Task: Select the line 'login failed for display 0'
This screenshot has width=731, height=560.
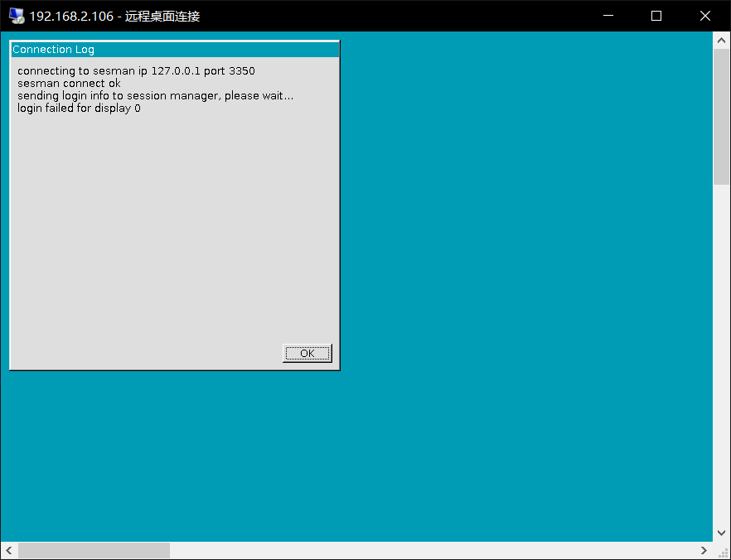Action: click(x=79, y=108)
